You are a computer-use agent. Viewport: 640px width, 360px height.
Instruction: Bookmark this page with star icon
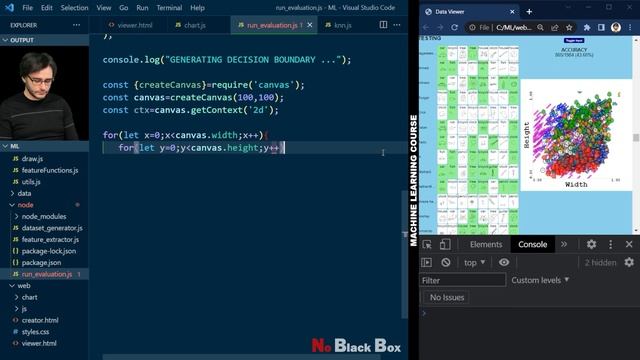click(x=569, y=27)
